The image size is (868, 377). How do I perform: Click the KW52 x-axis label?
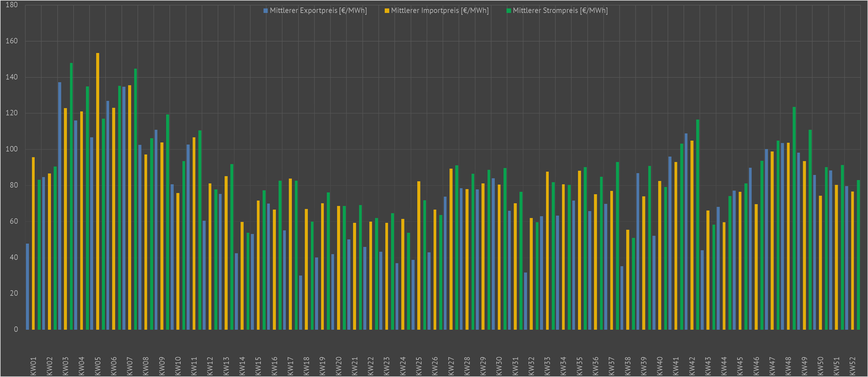coord(852,366)
